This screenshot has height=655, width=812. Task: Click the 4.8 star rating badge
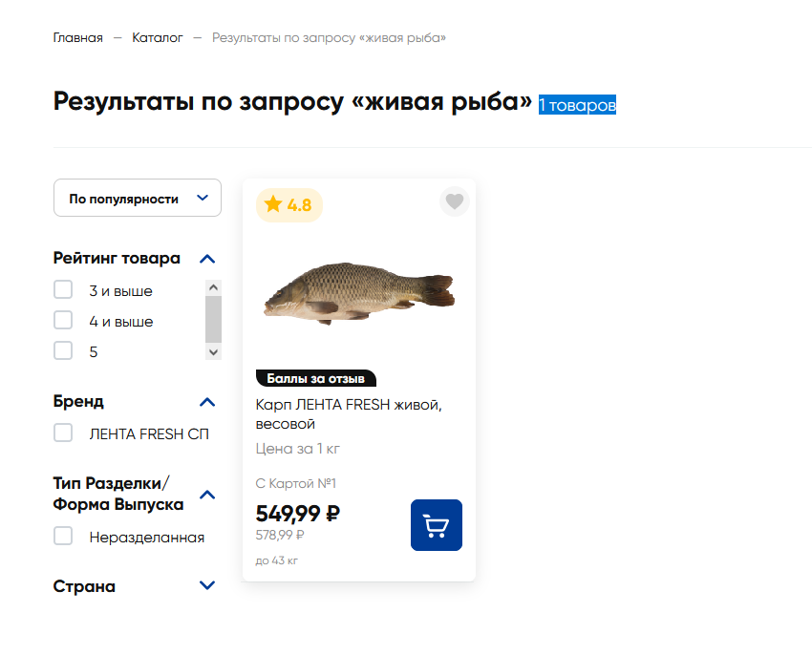click(x=288, y=204)
